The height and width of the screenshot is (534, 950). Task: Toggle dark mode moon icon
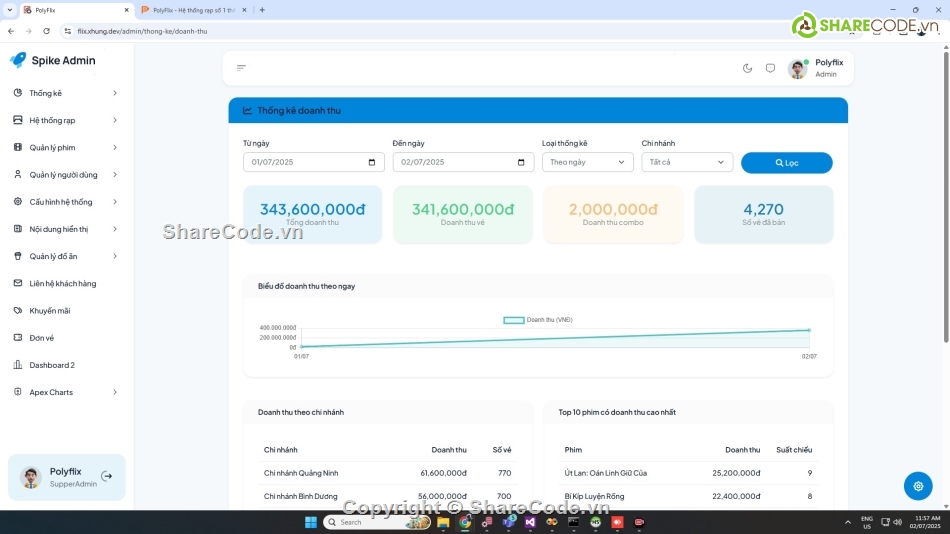pyautogui.click(x=747, y=68)
